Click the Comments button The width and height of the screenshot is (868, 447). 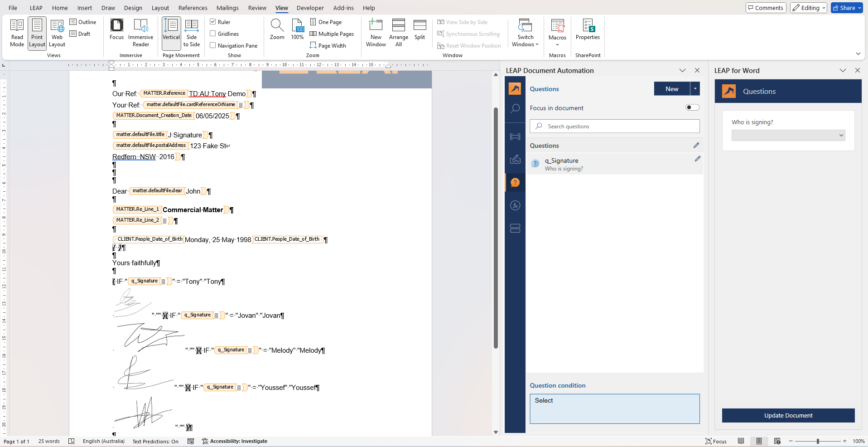766,8
